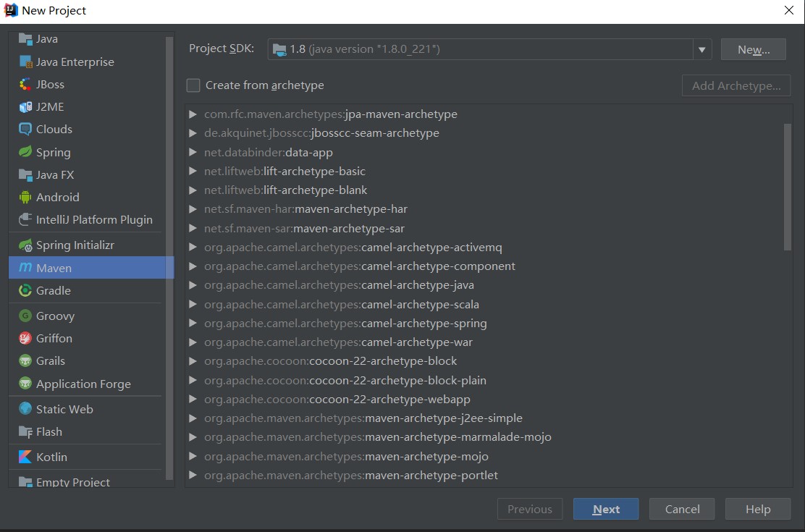805x532 pixels.
Task: Expand the maven-archetype-portlet node
Action: (193, 475)
